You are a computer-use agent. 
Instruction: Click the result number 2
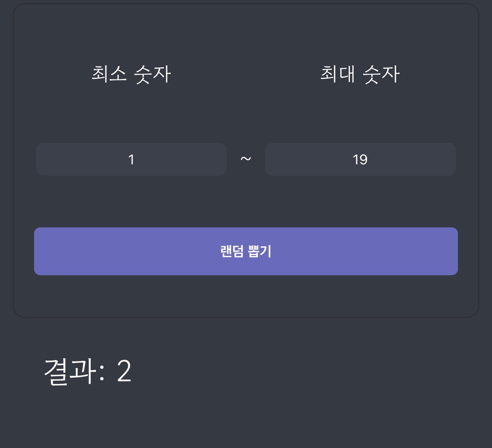124,372
